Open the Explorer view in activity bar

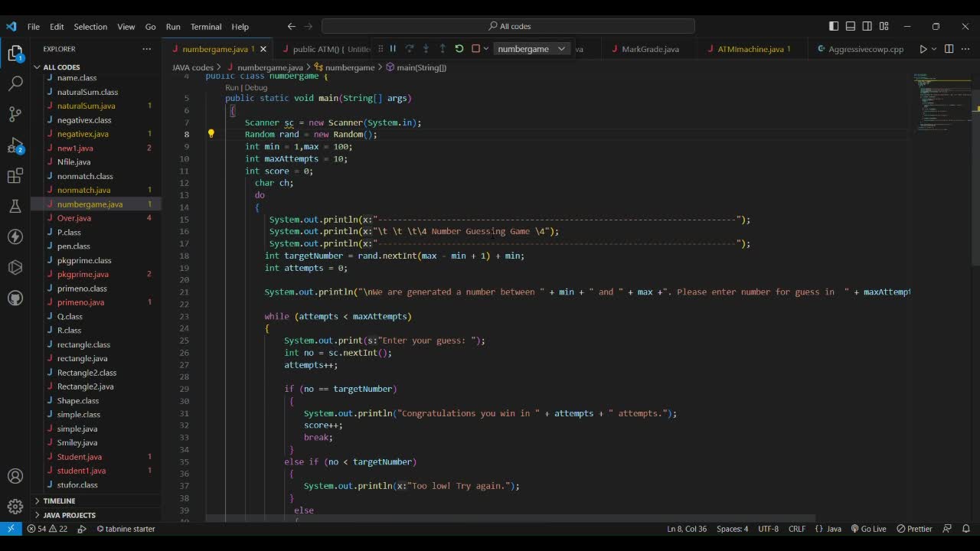coord(15,54)
